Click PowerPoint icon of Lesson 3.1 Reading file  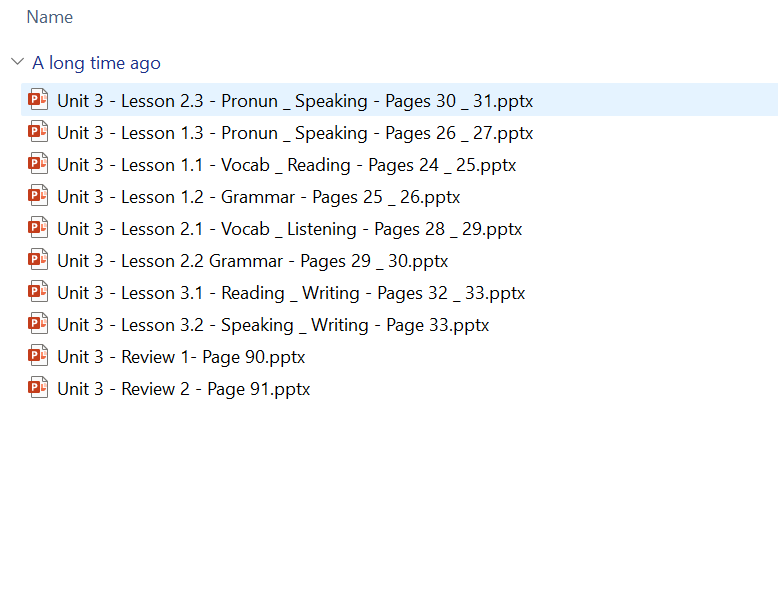38,292
